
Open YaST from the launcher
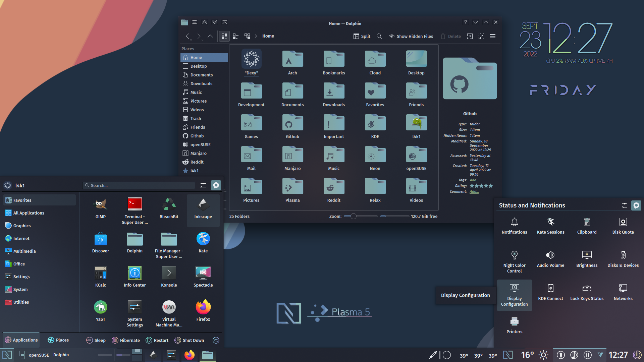click(101, 310)
